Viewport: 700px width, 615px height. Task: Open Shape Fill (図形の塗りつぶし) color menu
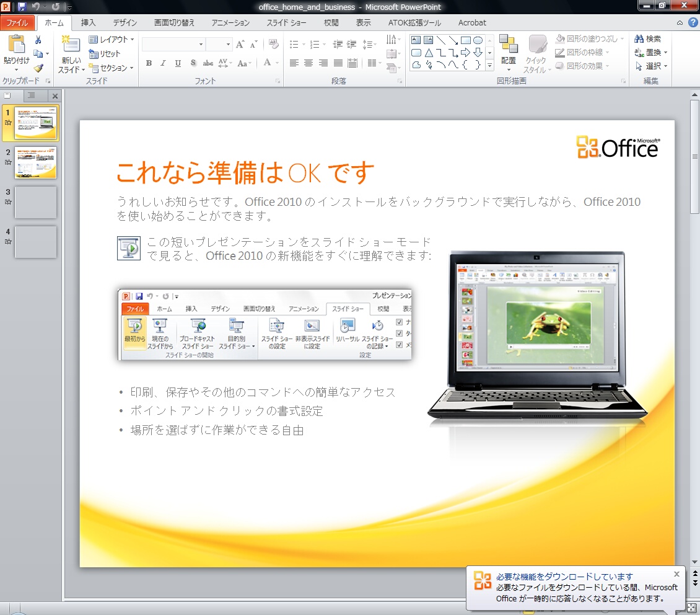click(590, 39)
